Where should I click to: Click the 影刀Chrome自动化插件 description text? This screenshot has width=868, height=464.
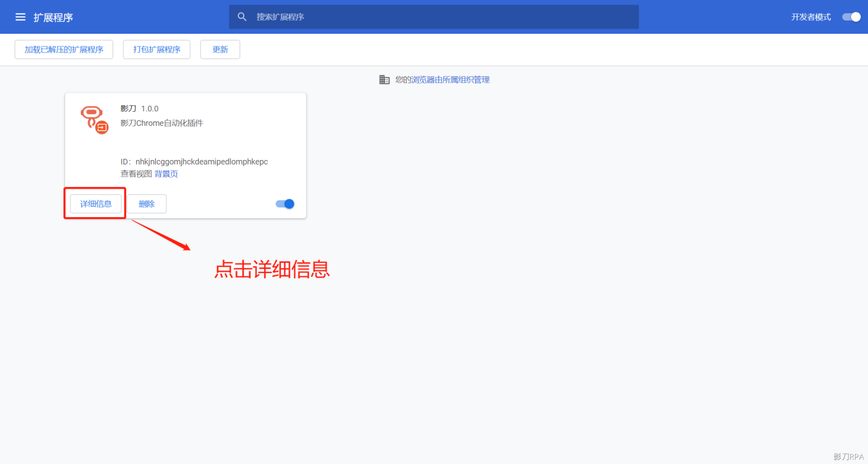pyautogui.click(x=162, y=123)
